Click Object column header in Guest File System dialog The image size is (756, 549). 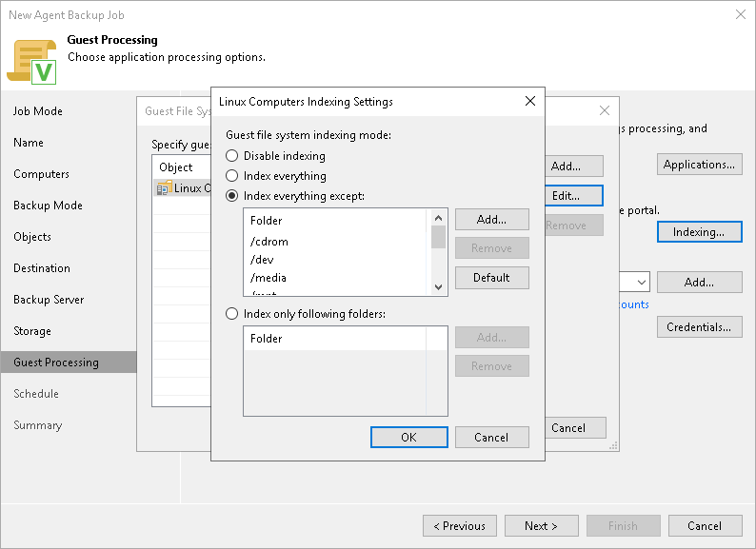point(175,167)
